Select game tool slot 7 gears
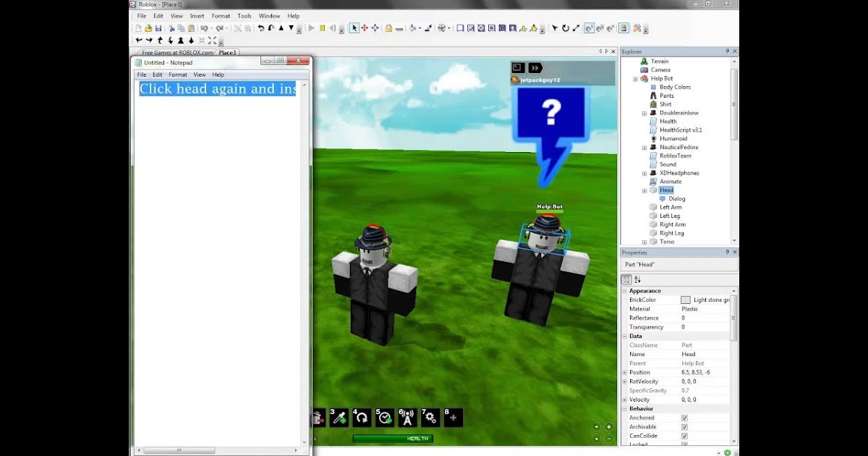 point(430,418)
